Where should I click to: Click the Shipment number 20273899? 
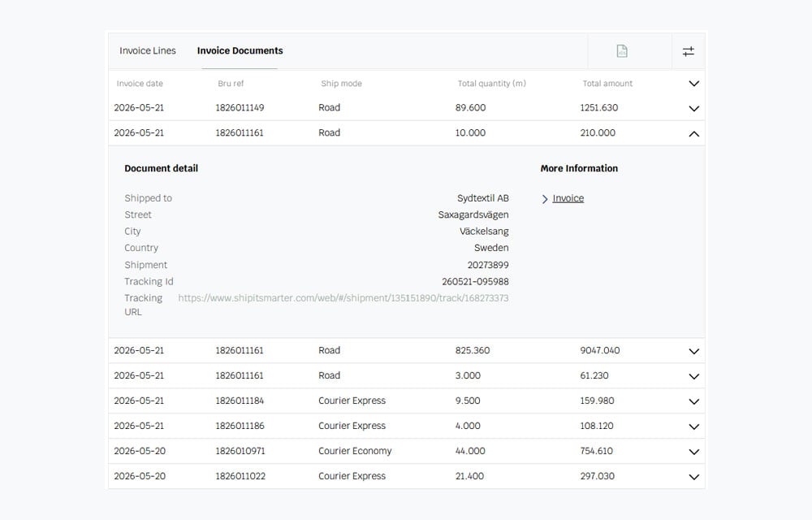pos(488,265)
